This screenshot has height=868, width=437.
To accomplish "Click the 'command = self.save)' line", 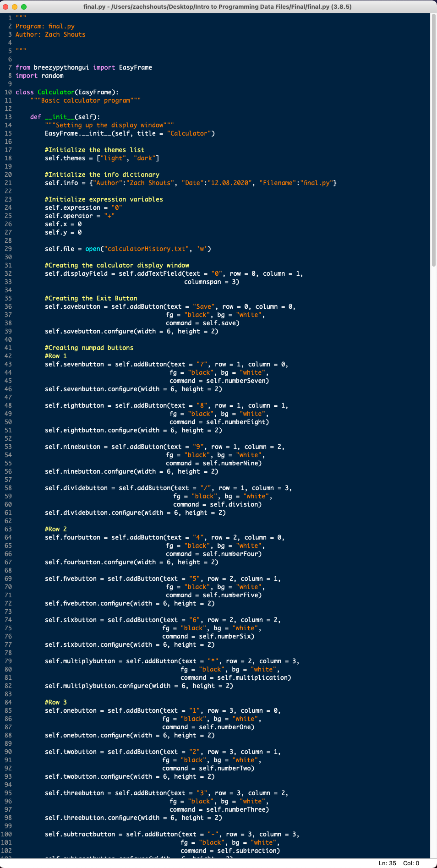I will pos(202,323).
